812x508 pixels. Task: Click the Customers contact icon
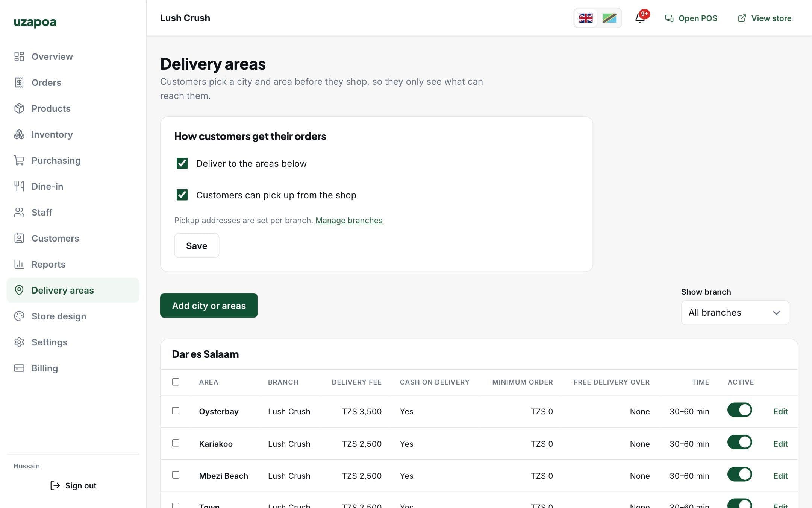pyautogui.click(x=19, y=238)
